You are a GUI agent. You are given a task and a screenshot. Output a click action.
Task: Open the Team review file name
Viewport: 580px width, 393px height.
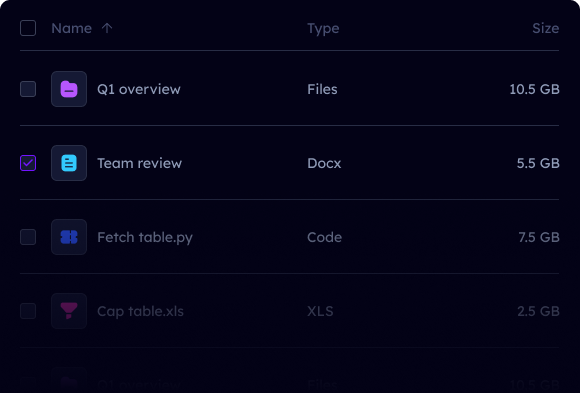tap(139, 163)
